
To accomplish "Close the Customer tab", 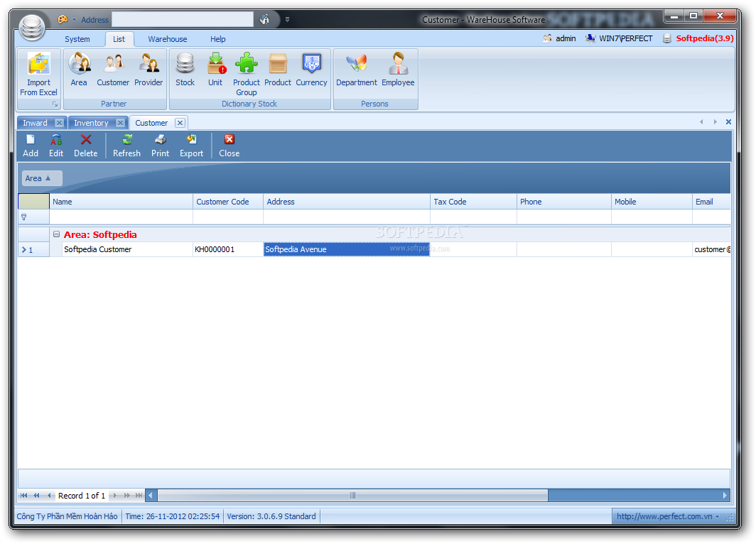I will pos(180,123).
